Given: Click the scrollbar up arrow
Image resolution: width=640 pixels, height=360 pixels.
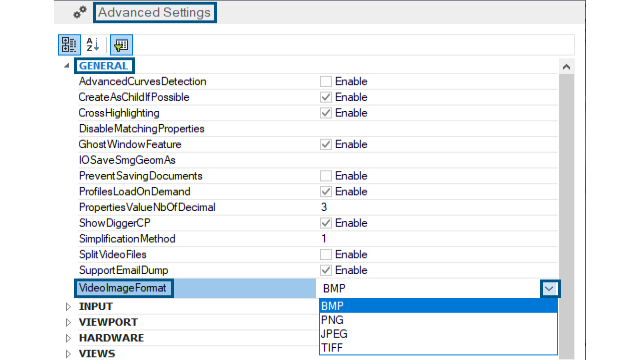Looking at the screenshot, I should pyautogui.click(x=566, y=67).
